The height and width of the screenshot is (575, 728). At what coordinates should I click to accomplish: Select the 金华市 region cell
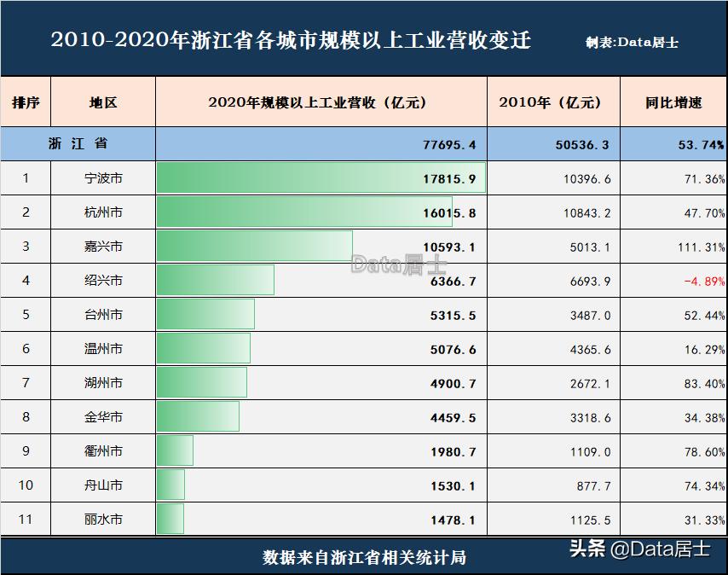[x=103, y=417]
